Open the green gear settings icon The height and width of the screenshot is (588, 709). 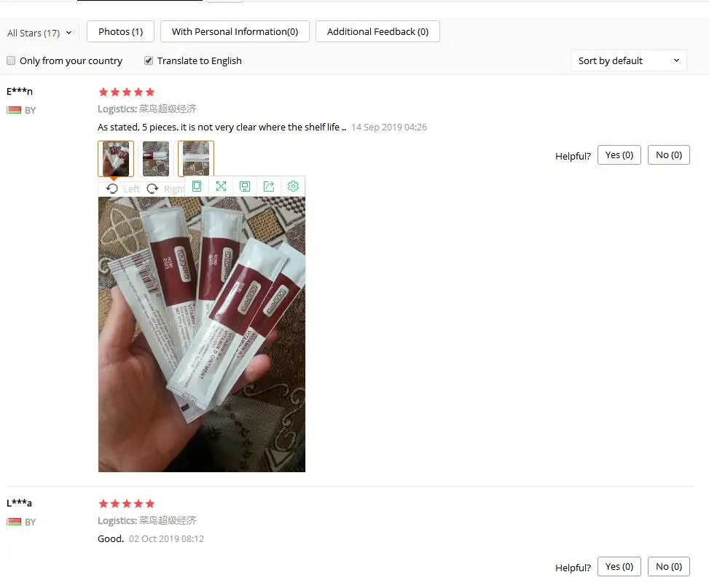click(x=293, y=187)
